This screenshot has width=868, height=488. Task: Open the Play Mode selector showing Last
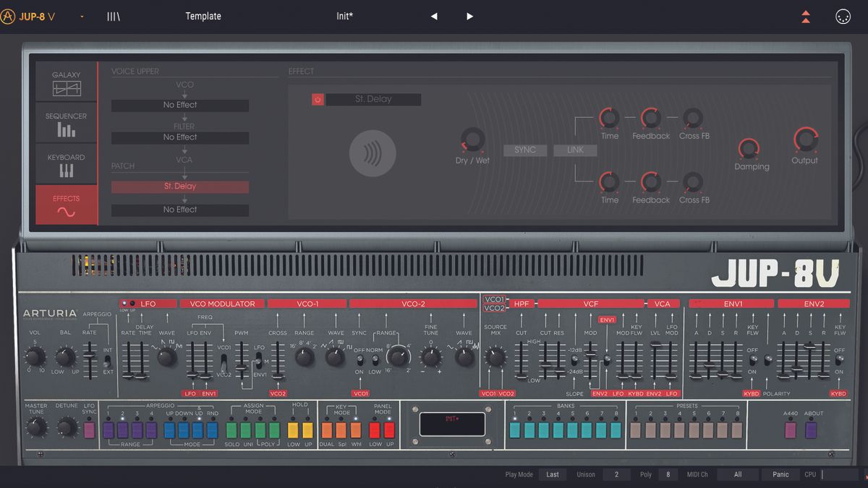click(553, 474)
